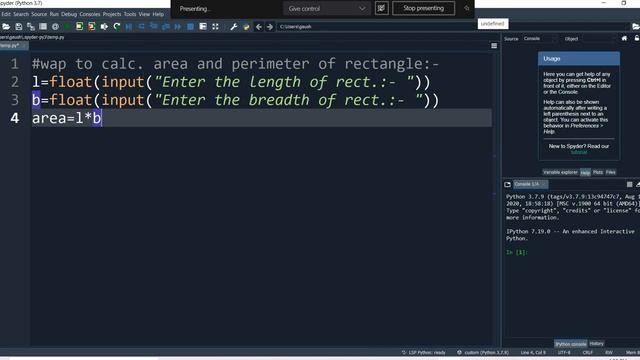Click the console interrupt kernel square icon
This screenshot has width=640, height=360.
pyautogui.click(x=629, y=184)
